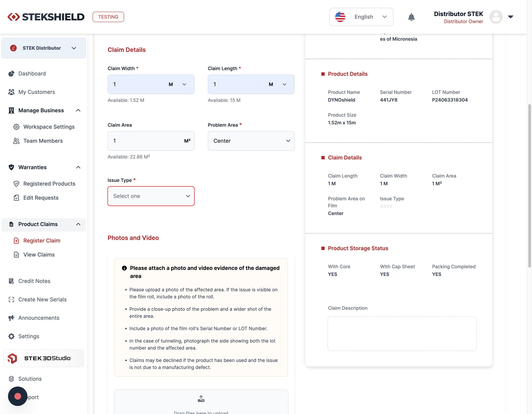
Task: Open the Issue Type dropdown
Action: [x=151, y=196]
